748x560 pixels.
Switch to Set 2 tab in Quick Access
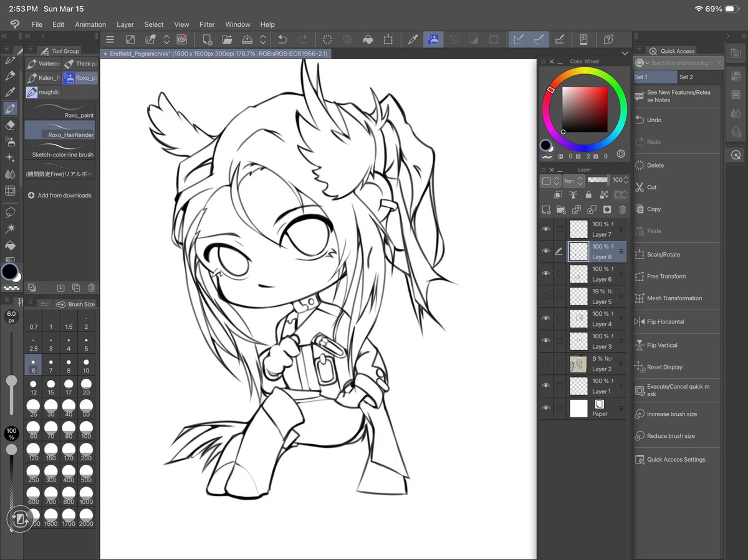pyautogui.click(x=700, y=77)
